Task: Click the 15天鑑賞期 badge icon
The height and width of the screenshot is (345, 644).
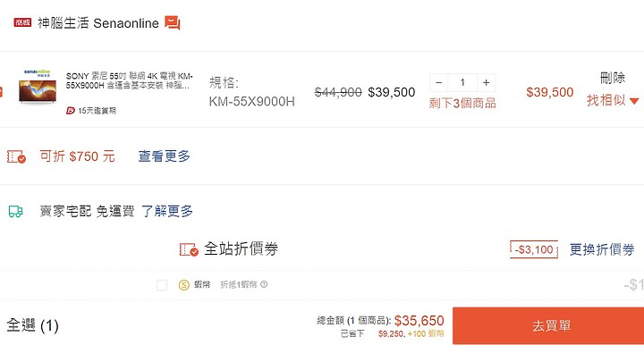Action: click(71, 111)
